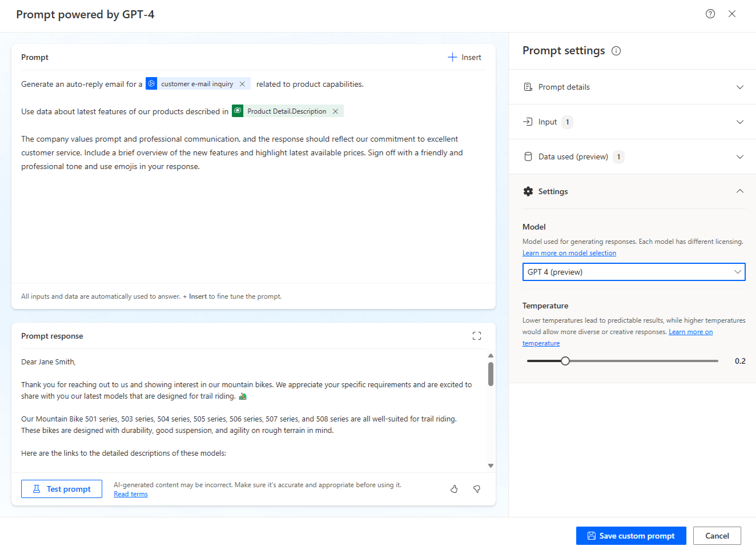Click the Settings gear icon

(528, 191)
